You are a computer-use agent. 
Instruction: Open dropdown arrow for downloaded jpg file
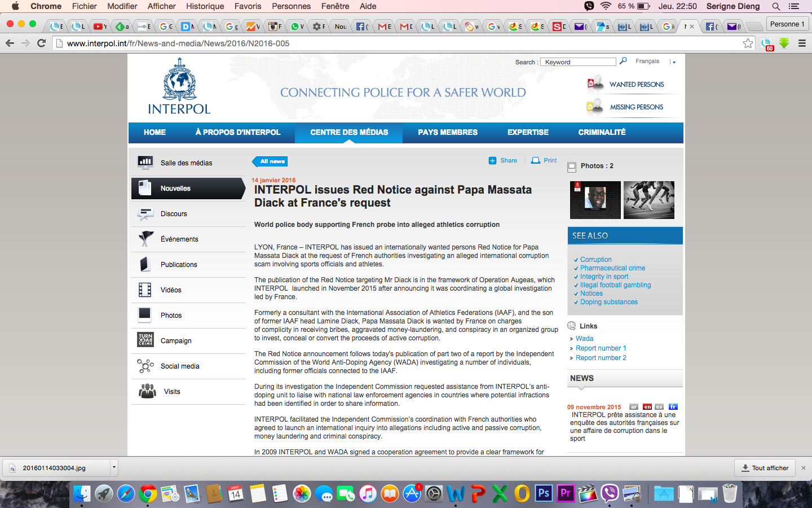click(x=114, y=467)
